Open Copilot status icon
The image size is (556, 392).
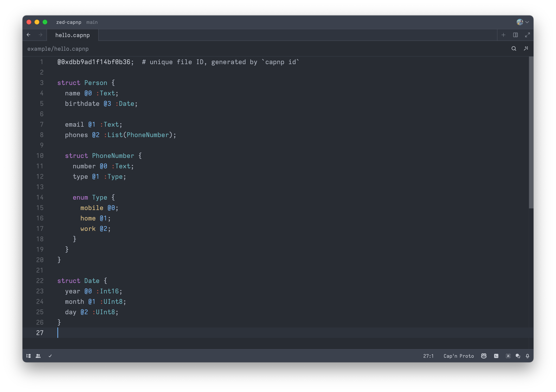click(x=484, y=356)
